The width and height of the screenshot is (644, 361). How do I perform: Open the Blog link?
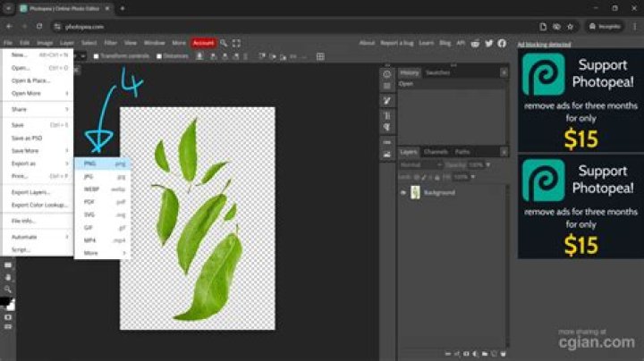(445, 43)
